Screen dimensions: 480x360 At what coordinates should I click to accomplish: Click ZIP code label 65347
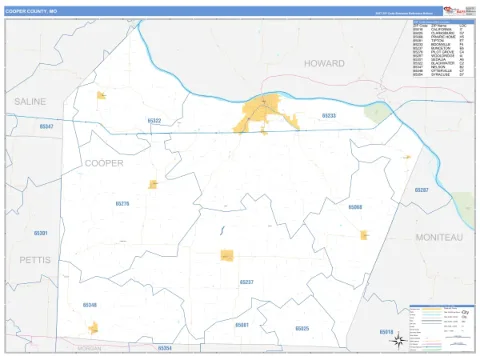tap(46, 126)
